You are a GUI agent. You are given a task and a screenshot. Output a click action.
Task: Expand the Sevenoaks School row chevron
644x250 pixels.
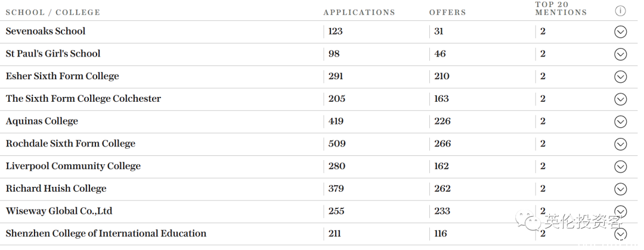pos(620,32)
